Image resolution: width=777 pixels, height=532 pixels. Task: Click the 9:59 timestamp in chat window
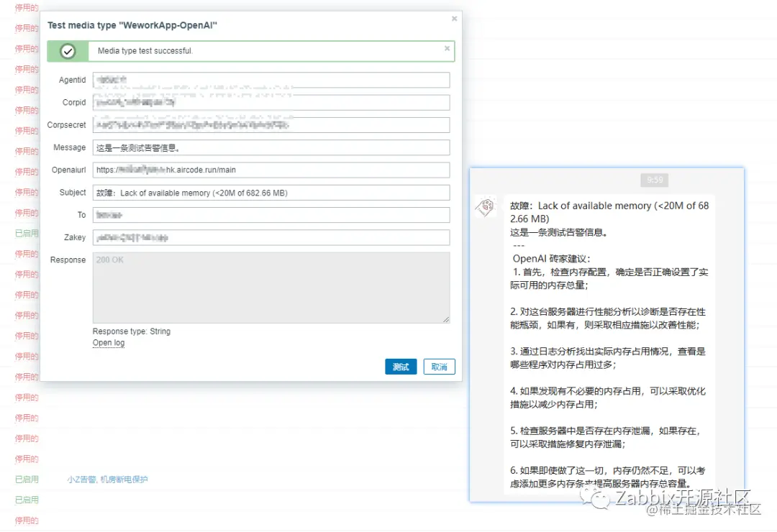click(x=655, y=180)
